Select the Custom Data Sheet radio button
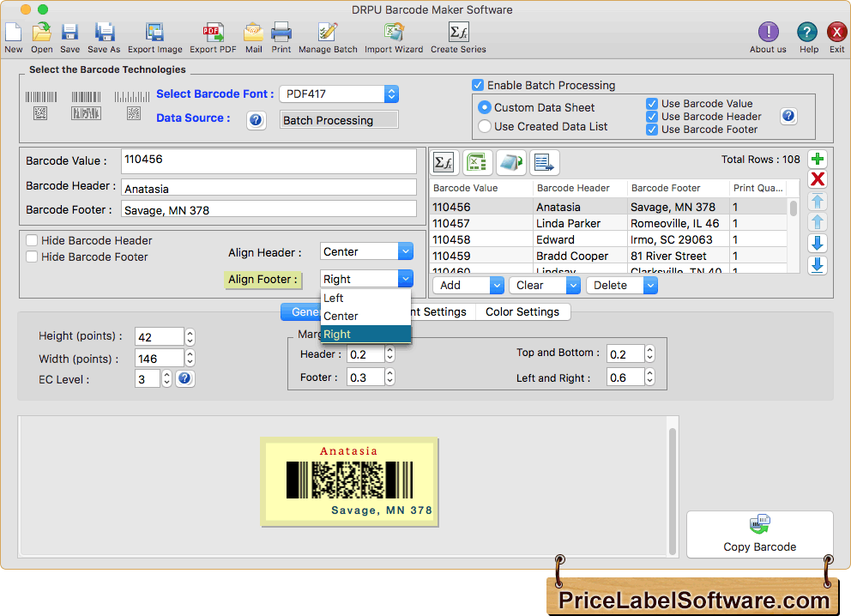 [x=484, y=107]
